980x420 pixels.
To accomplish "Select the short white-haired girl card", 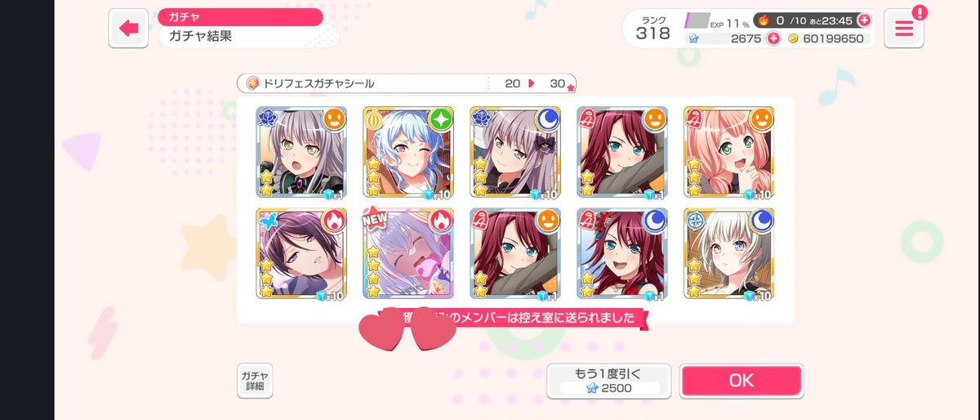I will (729, 253).
